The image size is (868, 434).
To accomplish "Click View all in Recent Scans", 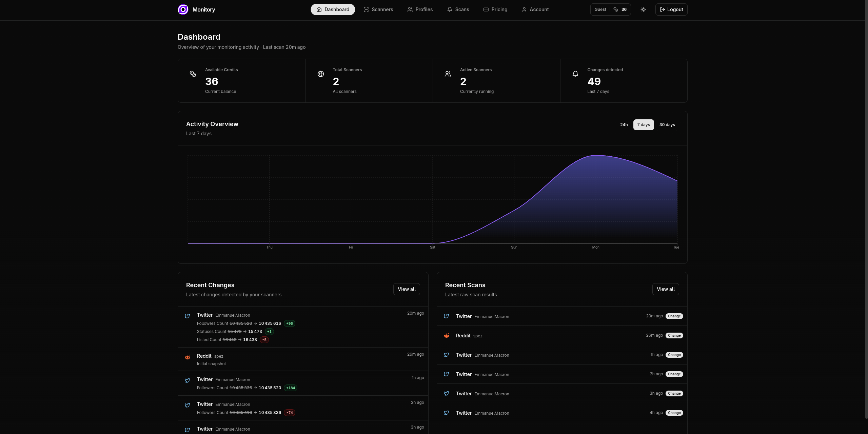I will click(x=665, y=289).
